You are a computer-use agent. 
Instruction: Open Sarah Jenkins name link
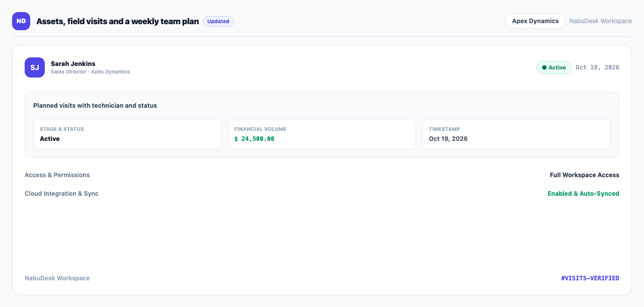[x=73, y=63]
